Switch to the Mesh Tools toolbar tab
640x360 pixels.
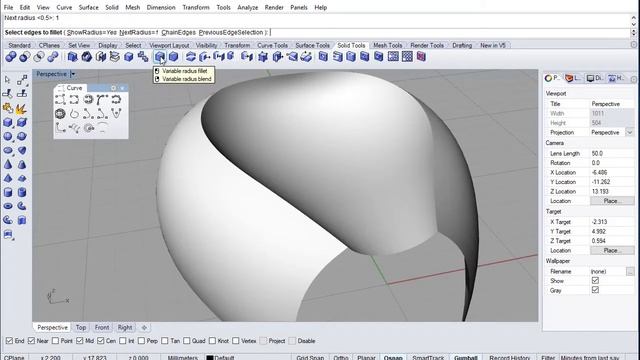click(x=387, y=45)
